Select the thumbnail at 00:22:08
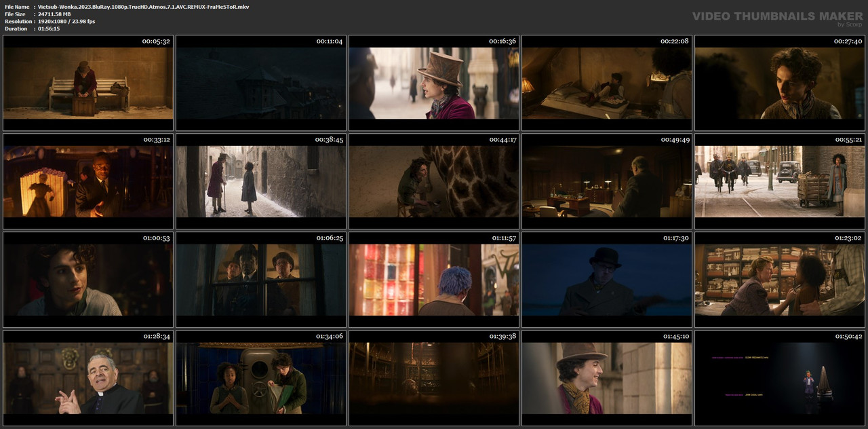The height and width of the screenshot is (429, 868). pos(607,83)
